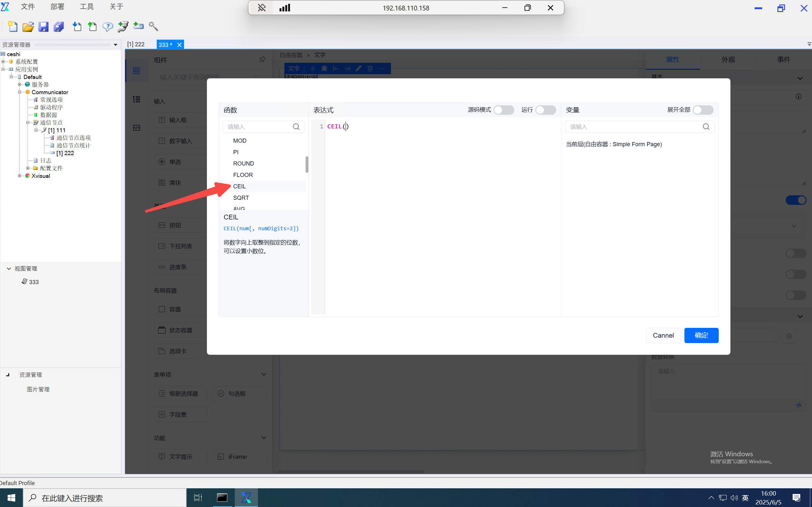The image size is (812, 507).
Task: Click the more options dots in 文字 toolbar
Action: click(381, 68)
